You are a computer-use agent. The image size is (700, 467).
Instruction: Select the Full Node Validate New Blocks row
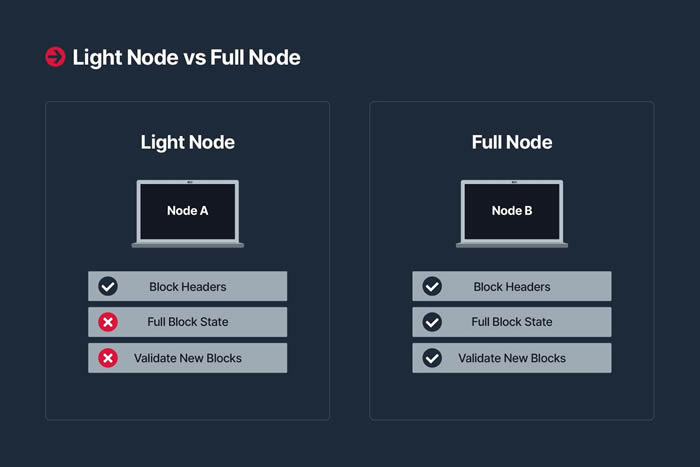[x=512, y=358]
